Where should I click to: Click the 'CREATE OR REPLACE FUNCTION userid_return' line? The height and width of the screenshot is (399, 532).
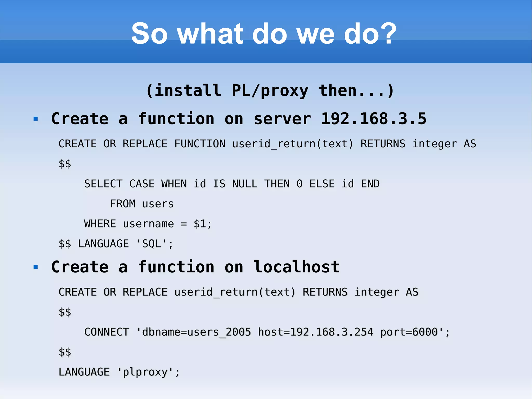(267, 144)
